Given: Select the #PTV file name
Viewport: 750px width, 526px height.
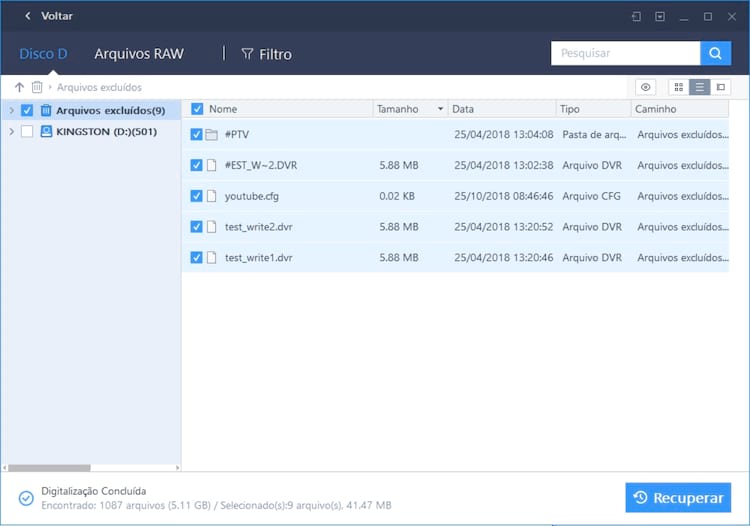Looking at the screenshot, I should click(x=237, y=134).
